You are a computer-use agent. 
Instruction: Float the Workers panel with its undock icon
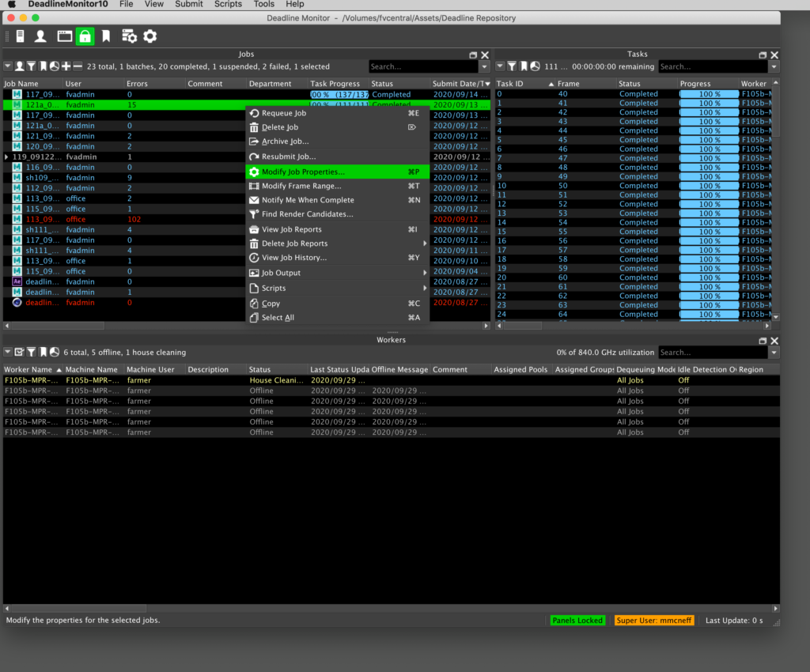pyautogui.click(x=763, y=341)
